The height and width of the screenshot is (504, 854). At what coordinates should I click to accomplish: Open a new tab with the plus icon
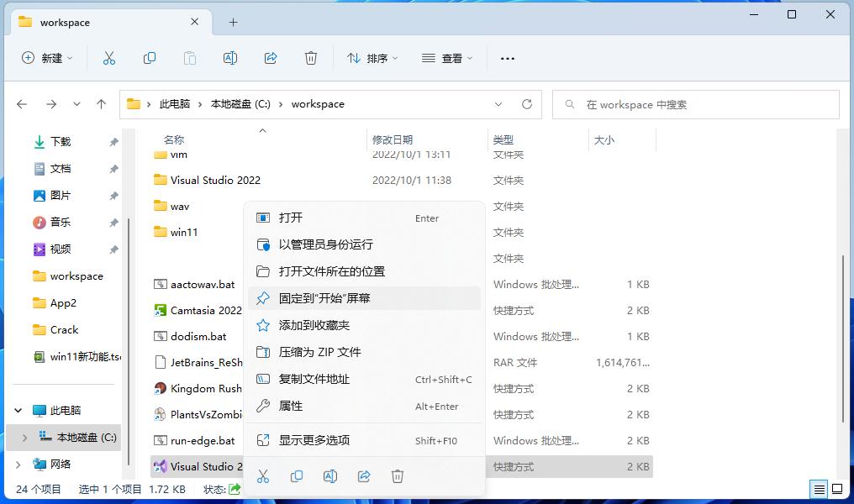coord(233,23)
